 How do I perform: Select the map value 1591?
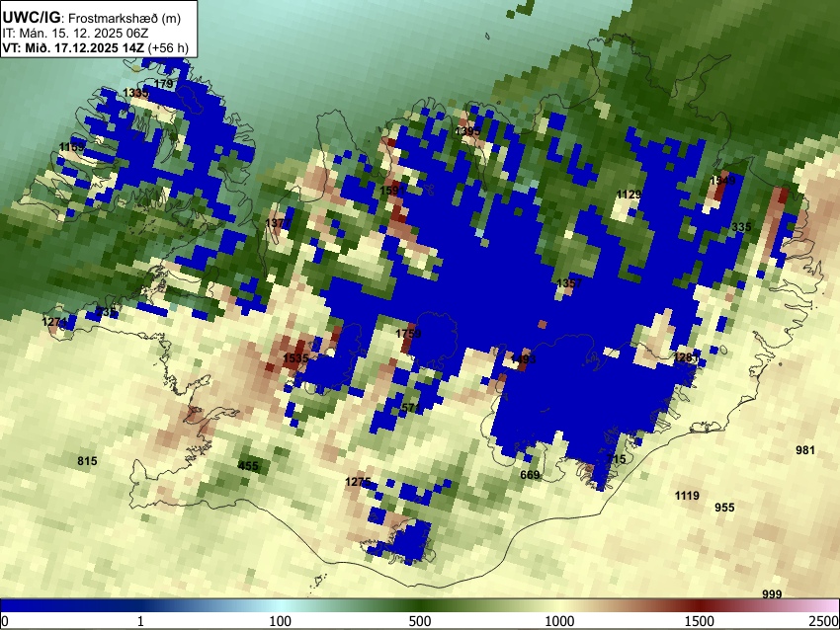[392, 190]
